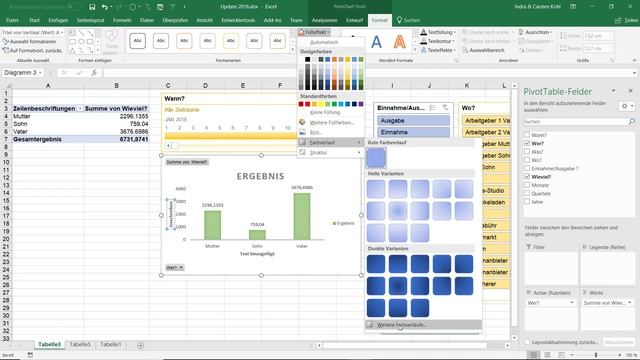Click the 'Einnahme' slicer button
Screen dimensions: 640x360
tap(413, 132)
